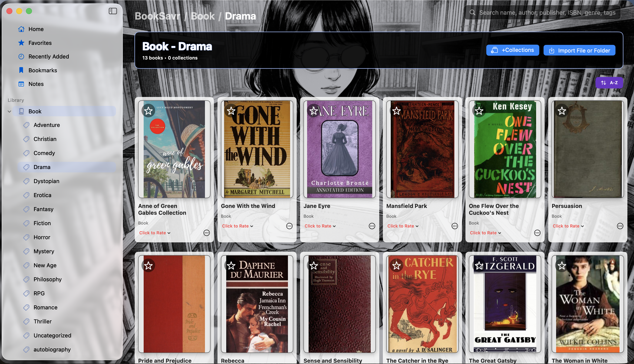Open rating dropdown for Persuasion
Image resolution: width=634 pixels, height=364 pixels.
[x=568, y=226]
